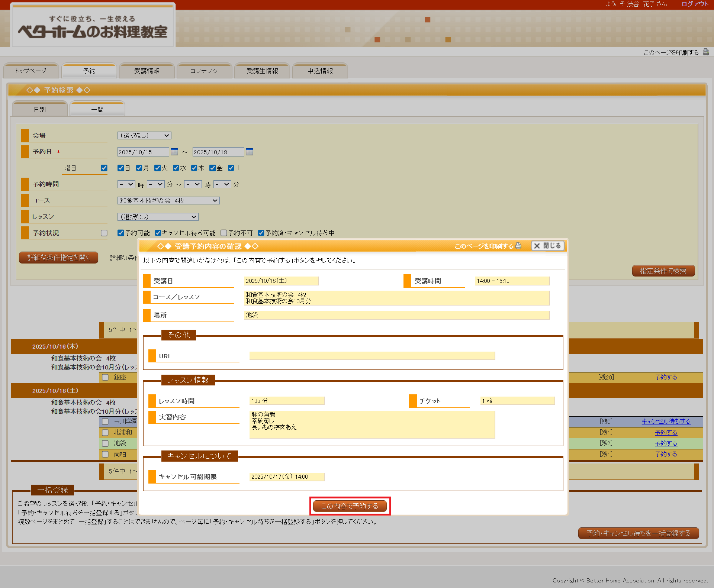Click printer icon at page top right
The image size is (714, 588).
[705, 52]
